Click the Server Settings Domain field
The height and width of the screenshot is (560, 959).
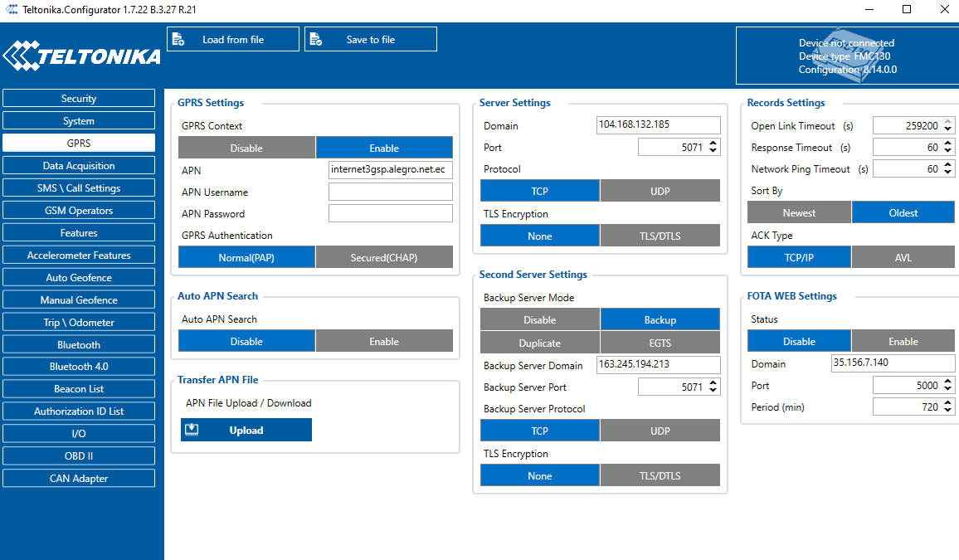point(658,124)
